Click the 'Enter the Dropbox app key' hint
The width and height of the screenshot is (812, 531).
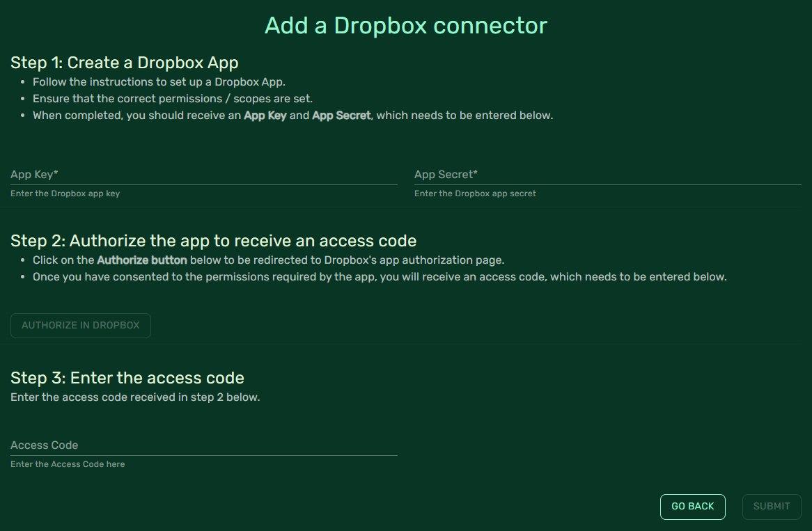tap(65, 193)
